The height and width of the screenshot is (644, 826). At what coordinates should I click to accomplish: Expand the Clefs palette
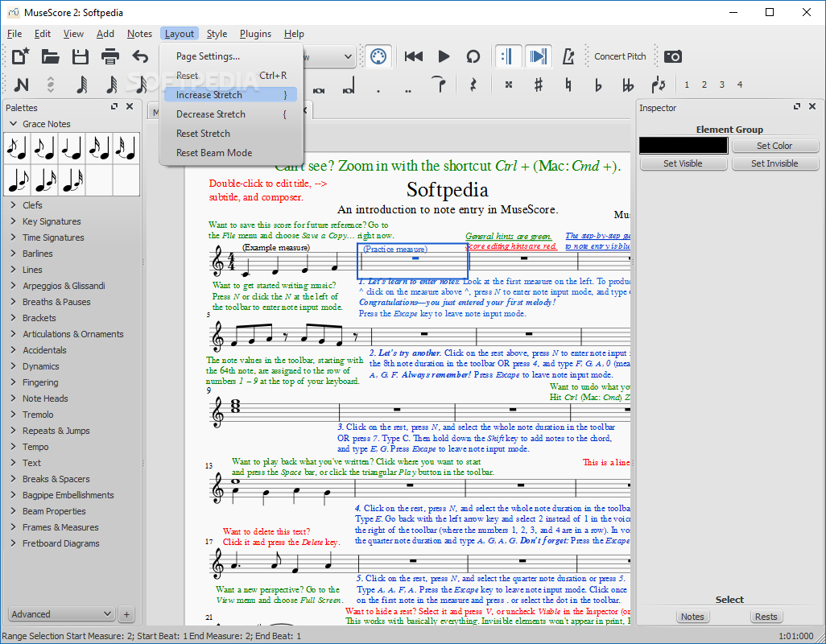point(14,204)
